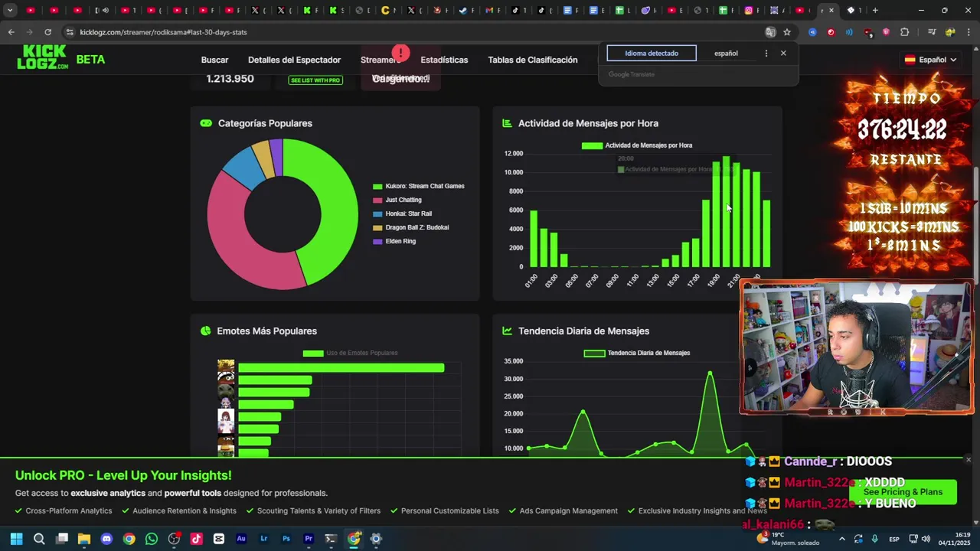The image size is (980, 551).
Task: Go to Tablas de Clasificación
Action: point(533,60)
